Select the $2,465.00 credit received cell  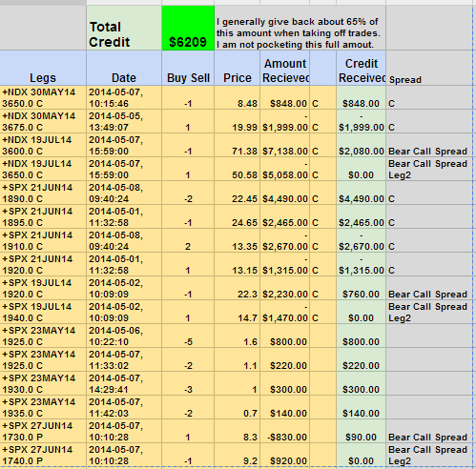(362, 216)
